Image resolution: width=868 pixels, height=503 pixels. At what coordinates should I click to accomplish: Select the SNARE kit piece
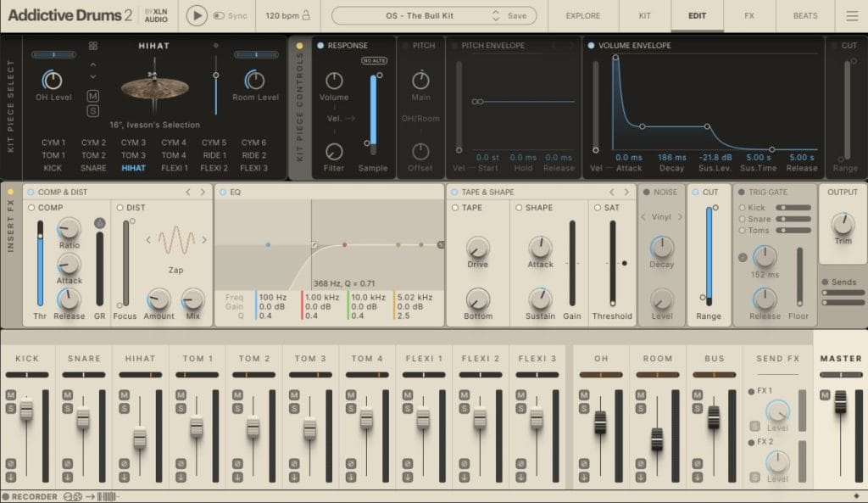[93, 168]
